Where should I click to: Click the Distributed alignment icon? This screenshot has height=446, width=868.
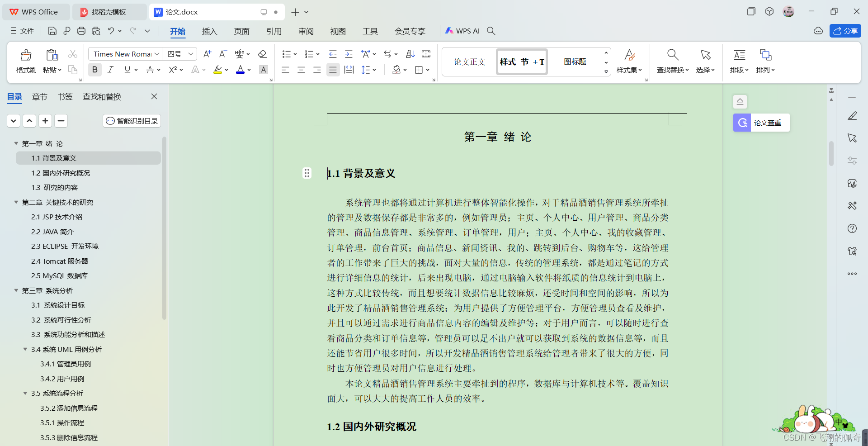pos(349,70)
